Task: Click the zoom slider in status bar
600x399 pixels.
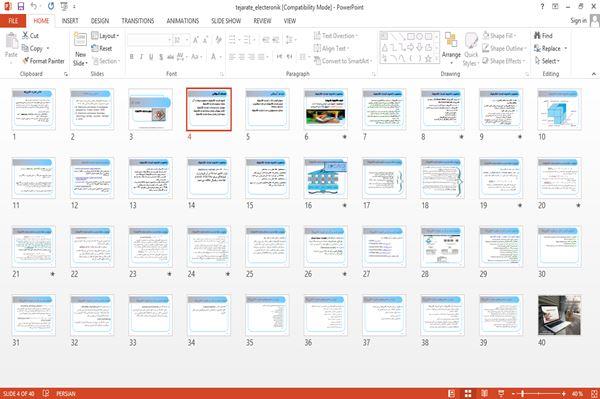Action: pyautogui.click(x=538, y=393)
